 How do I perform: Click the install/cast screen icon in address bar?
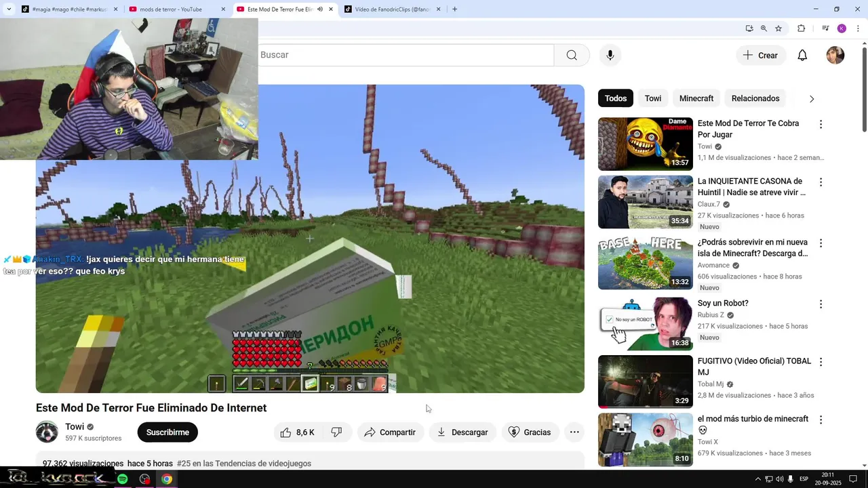tap(749, 28)
